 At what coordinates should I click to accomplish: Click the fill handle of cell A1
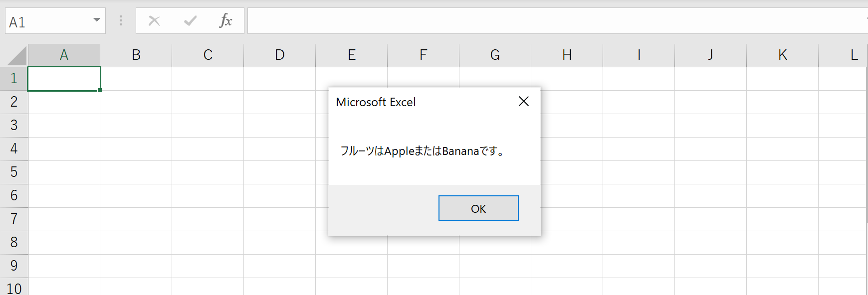click(100, 90)
